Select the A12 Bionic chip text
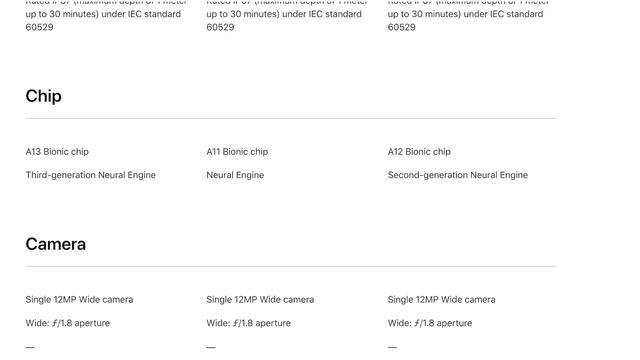 point(419,151)
